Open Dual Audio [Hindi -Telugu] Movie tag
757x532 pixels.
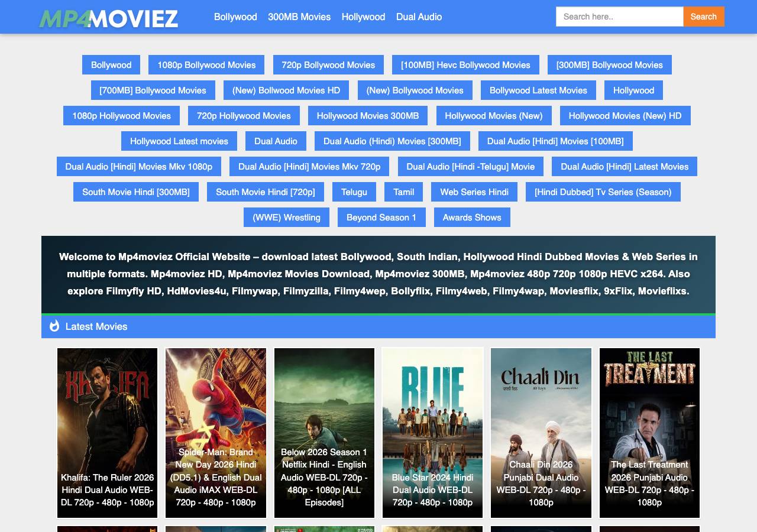(x=471, y=167)
